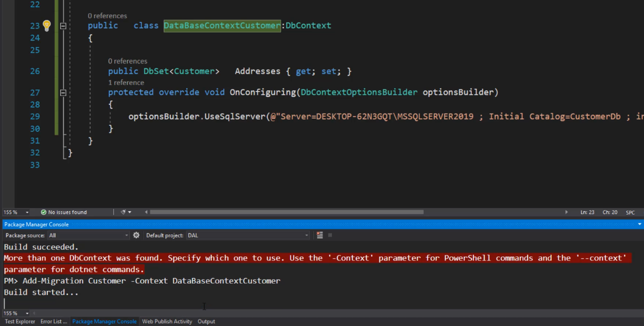Screen dimensions: 644x326
Task: Click the Ln: 23 line indicator
Action: point(587,212)
